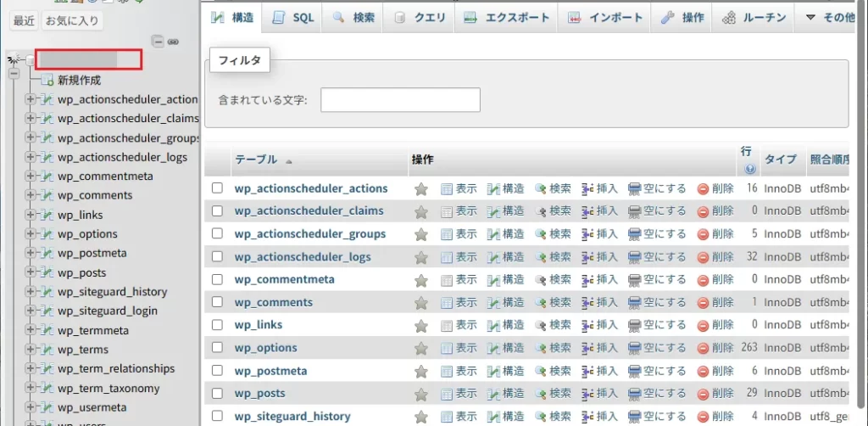Show the お気に入り favorites list

[72, 21]
